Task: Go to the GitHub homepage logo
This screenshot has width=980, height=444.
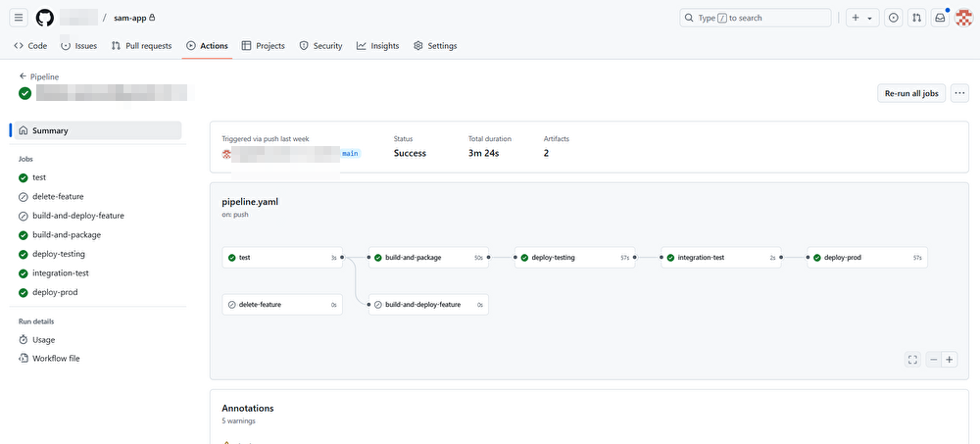Action: click(x=45, y=18)
